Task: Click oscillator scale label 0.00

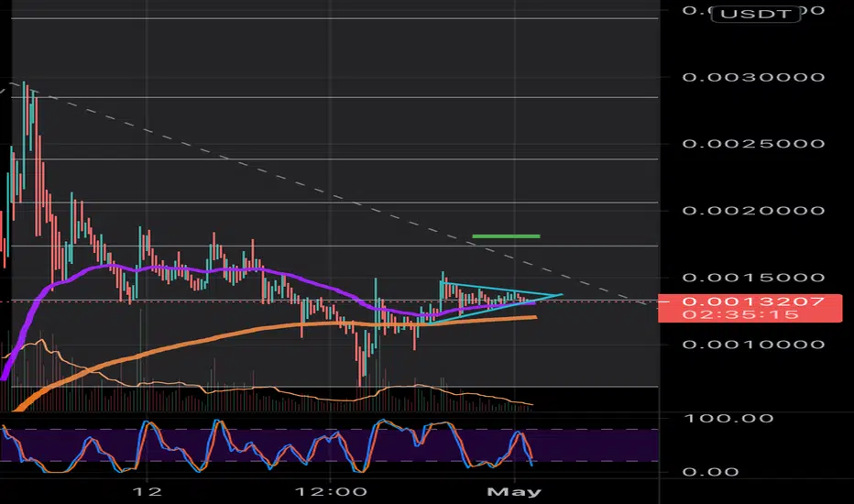Action: pos(710,472)
